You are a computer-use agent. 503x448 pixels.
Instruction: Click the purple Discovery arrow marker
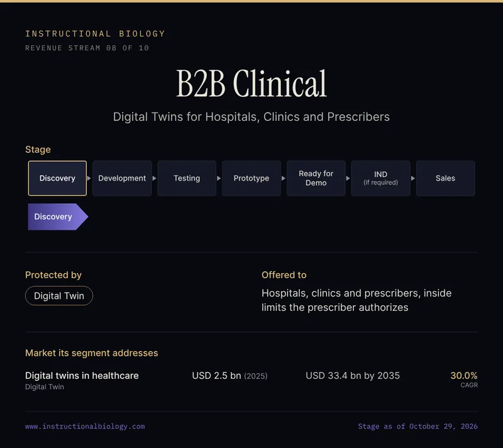58,216
